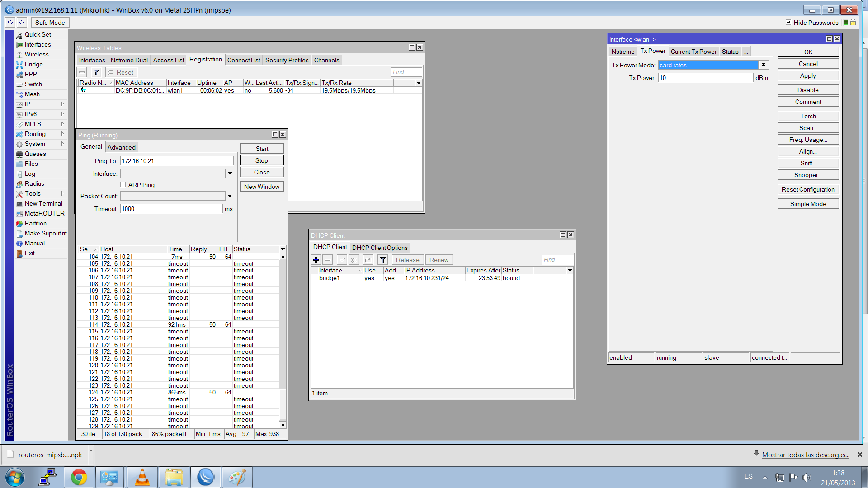Click the filter funnel icon in Wireless Tables
The width and height of the screenshot is (868, 488).
(96, 72)
